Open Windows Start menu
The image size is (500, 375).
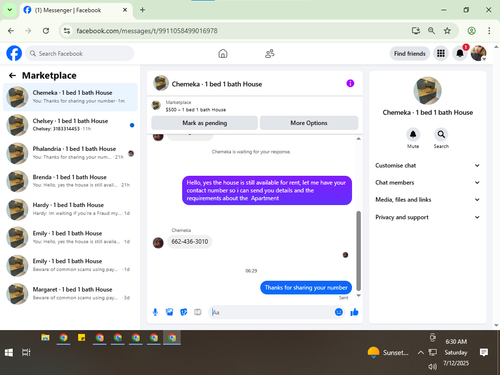click(x=9, y=352)
